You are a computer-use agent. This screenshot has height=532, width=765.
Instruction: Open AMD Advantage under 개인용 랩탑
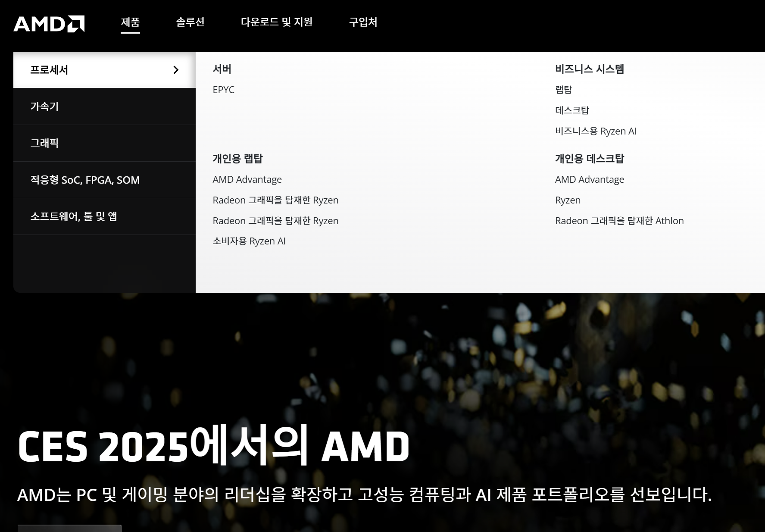pyautogui.click(x=247, y=179)
